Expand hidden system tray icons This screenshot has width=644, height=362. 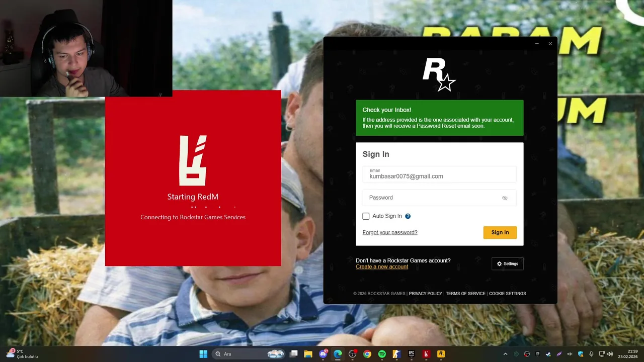506,354
